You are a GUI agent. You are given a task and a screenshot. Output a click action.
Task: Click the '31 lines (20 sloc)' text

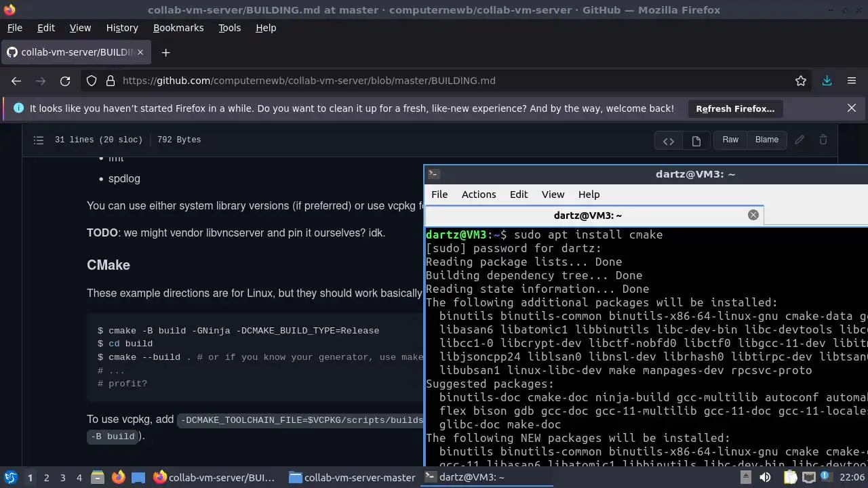click(x=98, y=140)
